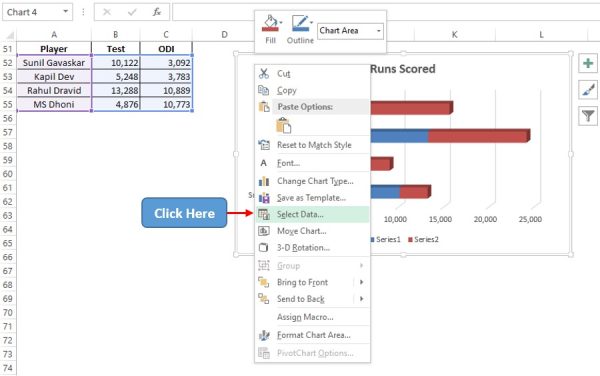Choose Assign Macro... entry

coord(313,317)
